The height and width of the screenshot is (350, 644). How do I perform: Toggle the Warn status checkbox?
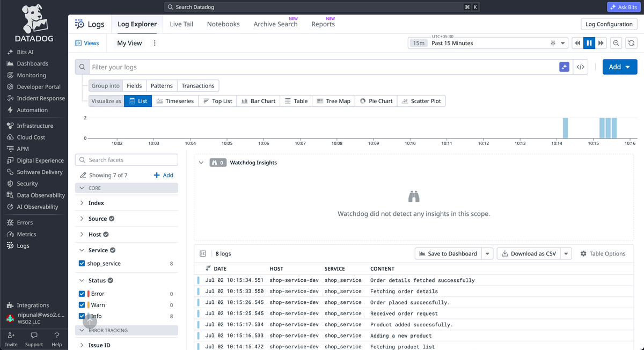(82, 305)
